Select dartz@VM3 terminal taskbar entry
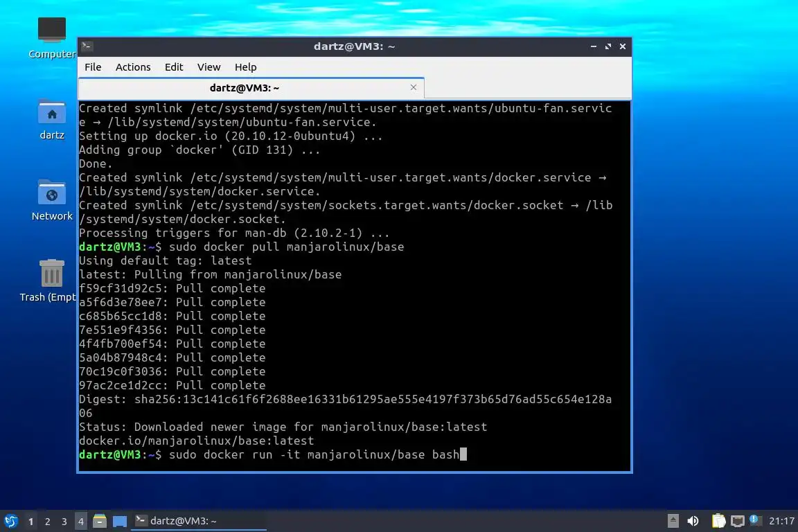Image resolution: width=798 pixels, height=532 pixels. [199, 521]
